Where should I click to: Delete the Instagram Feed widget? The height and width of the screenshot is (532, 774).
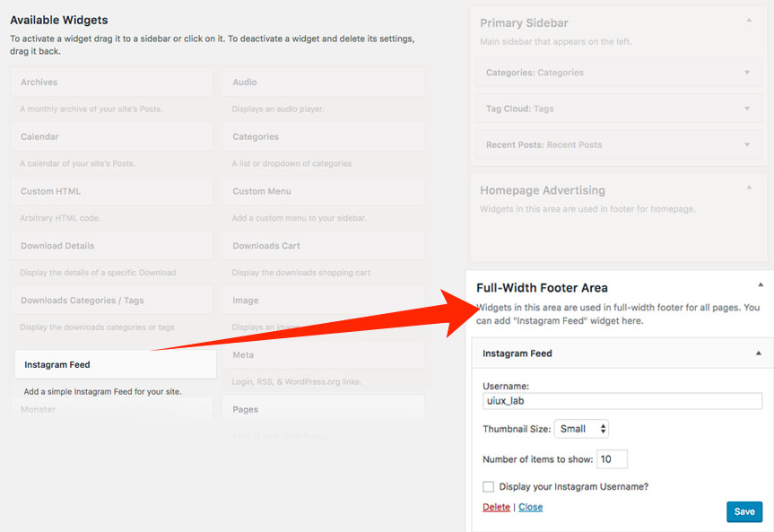[496, 507]
